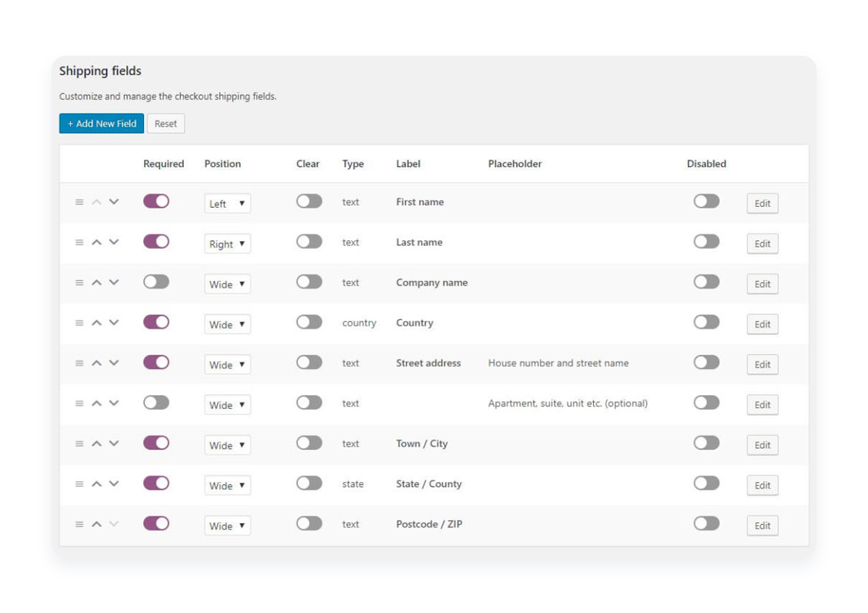Viewport: 868px width, 613px height.
Task: Disable the State / County field toggle
Action: click(707, 483)
